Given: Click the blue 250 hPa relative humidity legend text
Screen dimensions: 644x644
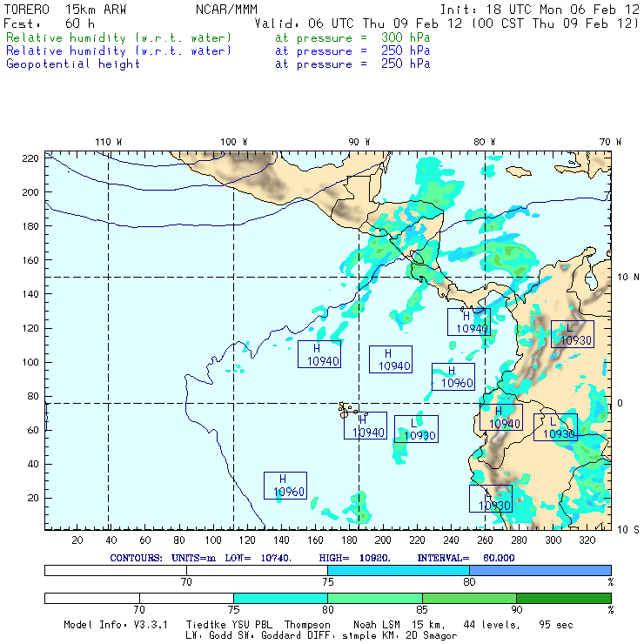Looking at the screenshot, I should click(119, 51).
